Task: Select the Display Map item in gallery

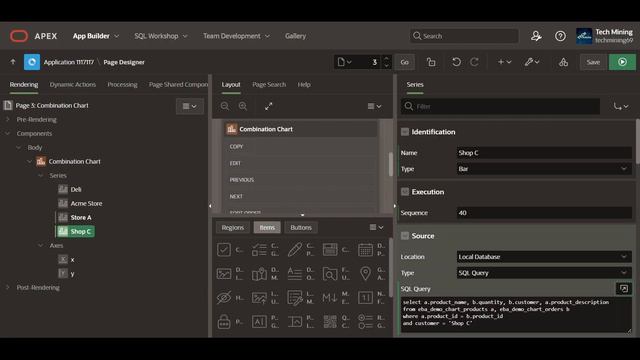Action: 259,273
